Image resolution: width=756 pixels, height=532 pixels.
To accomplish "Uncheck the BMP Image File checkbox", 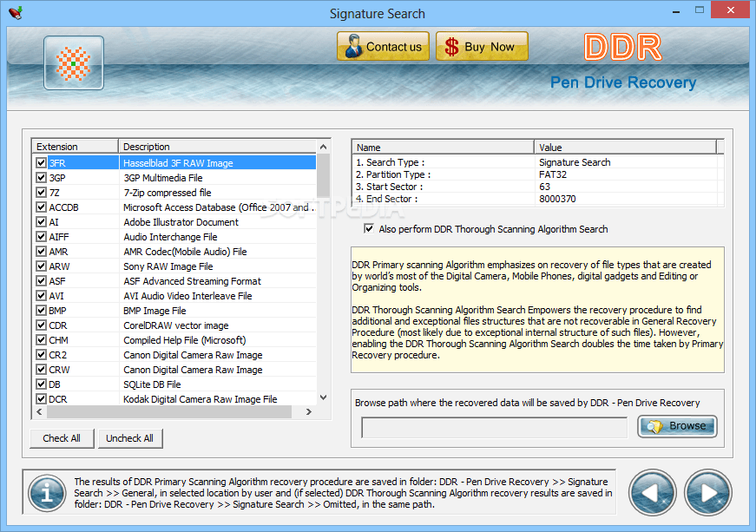I will click(41, 311).
